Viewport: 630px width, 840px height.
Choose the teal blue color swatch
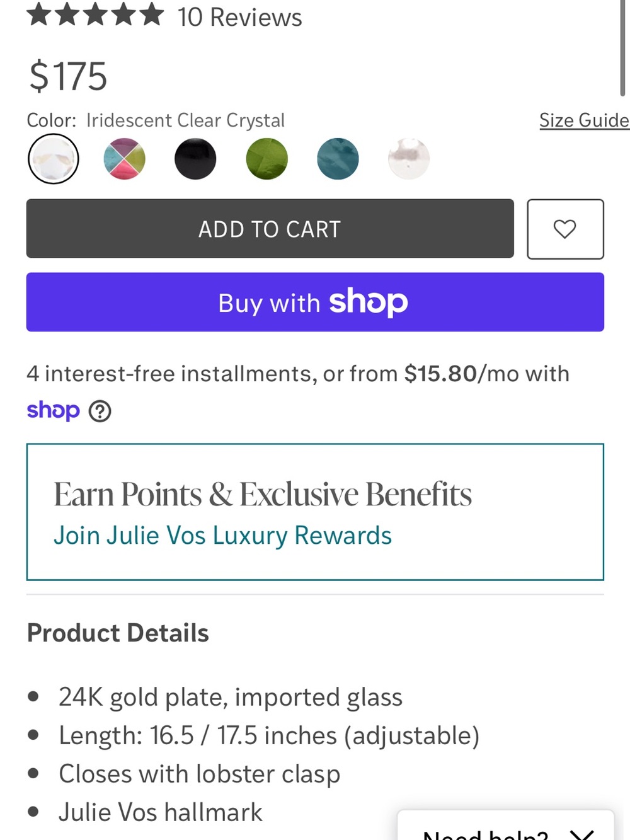[338, 159]
